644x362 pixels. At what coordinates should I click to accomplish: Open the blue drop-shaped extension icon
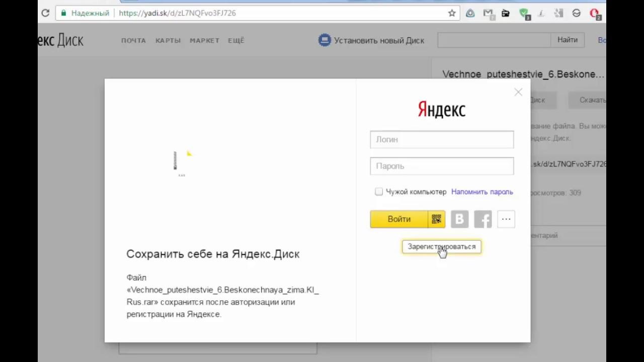click(470, 13)
